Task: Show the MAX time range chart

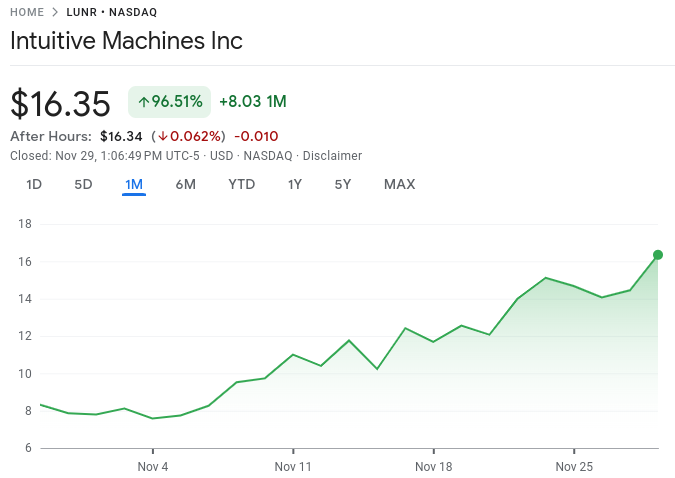Action: (399, 184)
